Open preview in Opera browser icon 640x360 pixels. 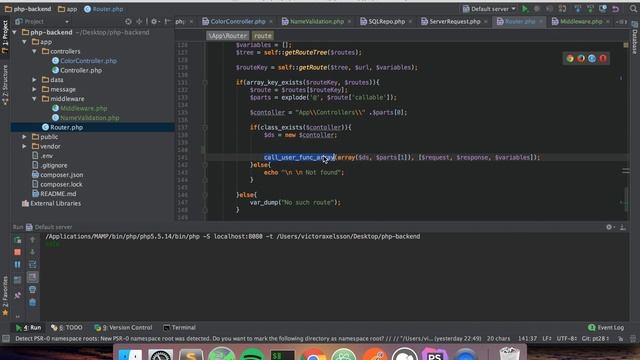click(603, 58)
